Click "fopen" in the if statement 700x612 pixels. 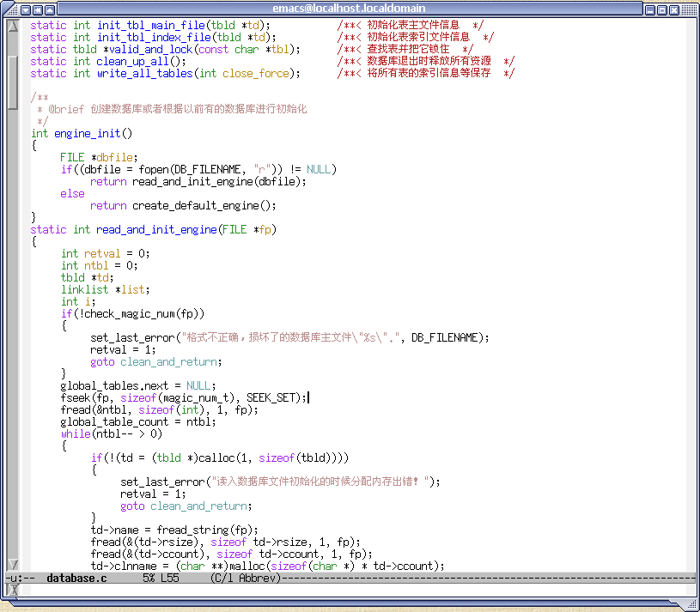pos(154,170)
